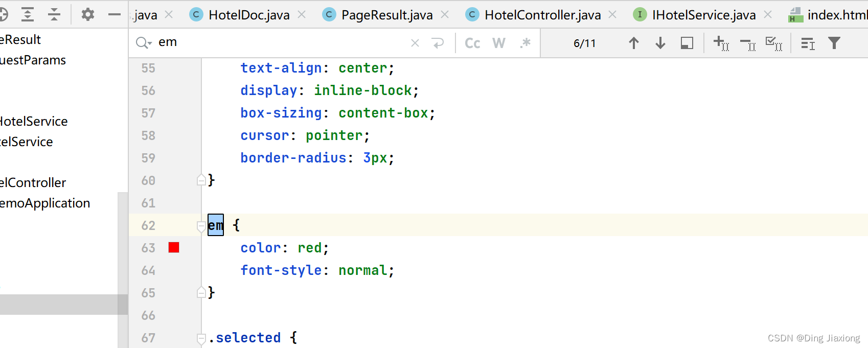Click the search input field containing em

click(281, 42)
